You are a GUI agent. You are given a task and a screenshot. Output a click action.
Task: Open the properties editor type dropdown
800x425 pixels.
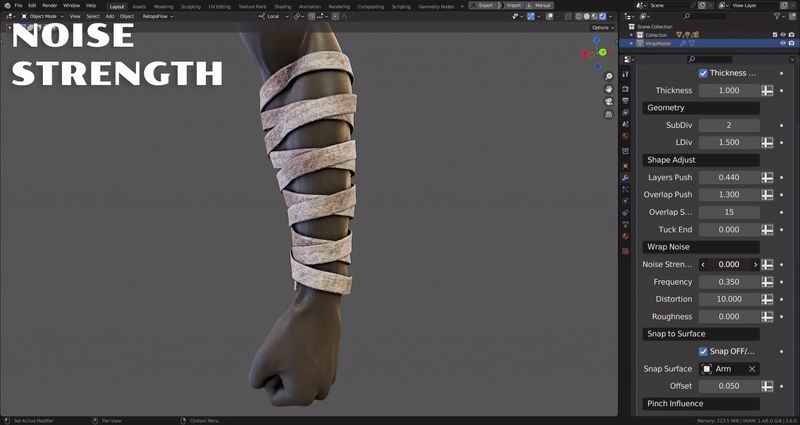(629, 59)
